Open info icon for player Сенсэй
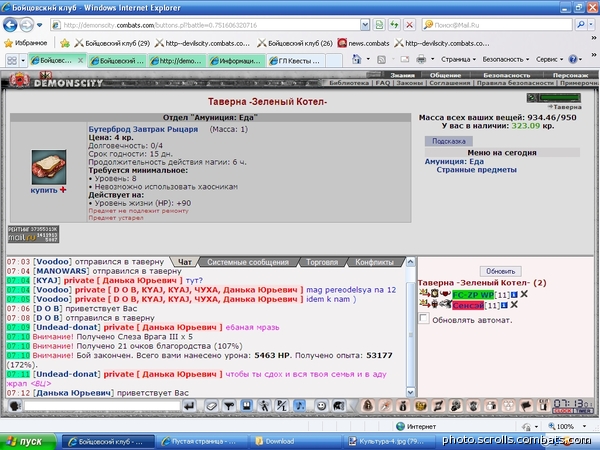Screen dimensions: 600x450 click(x=504, y=305)
